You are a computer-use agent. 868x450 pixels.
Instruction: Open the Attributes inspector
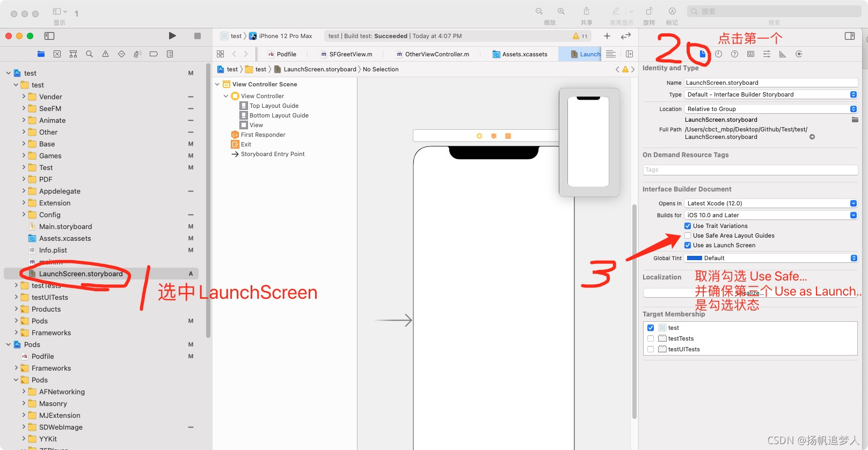767,54
